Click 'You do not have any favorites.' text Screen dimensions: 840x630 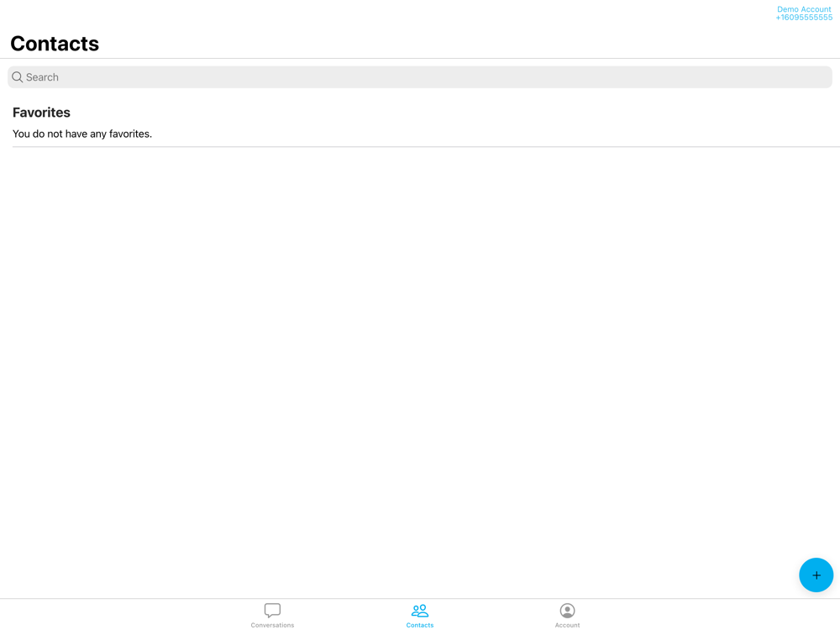point(82,134)
